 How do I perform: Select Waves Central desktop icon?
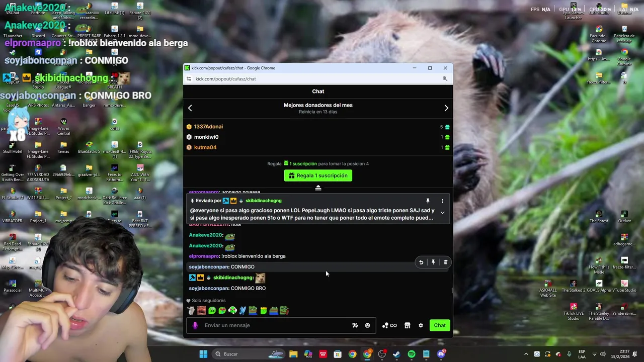(63, 127)
